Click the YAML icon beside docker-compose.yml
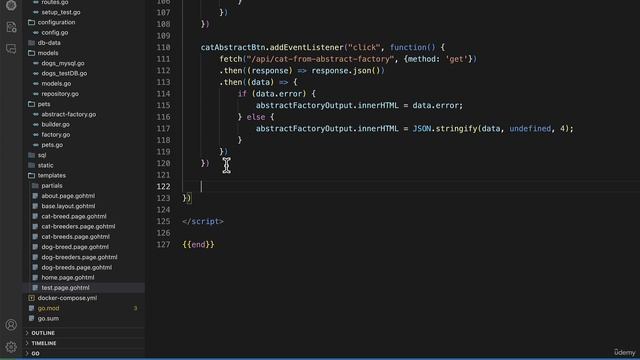The height and width of the screenshot is (360, 640). (x=31, y=298)
